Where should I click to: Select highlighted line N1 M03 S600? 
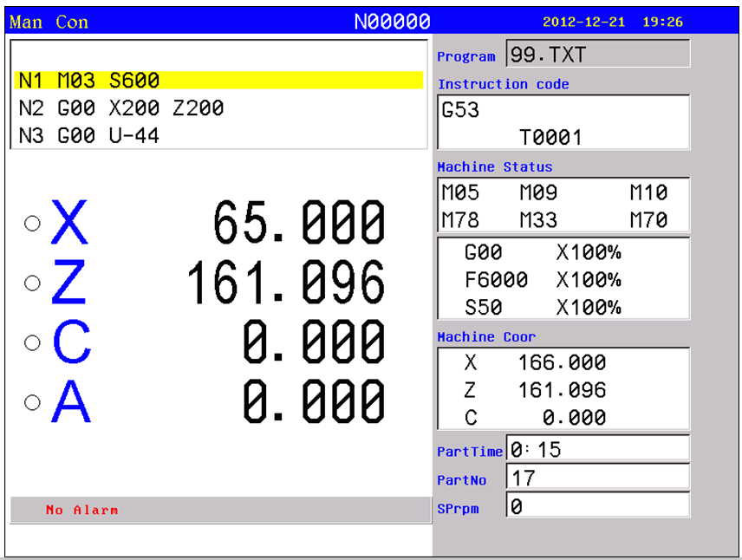[218, 81]
